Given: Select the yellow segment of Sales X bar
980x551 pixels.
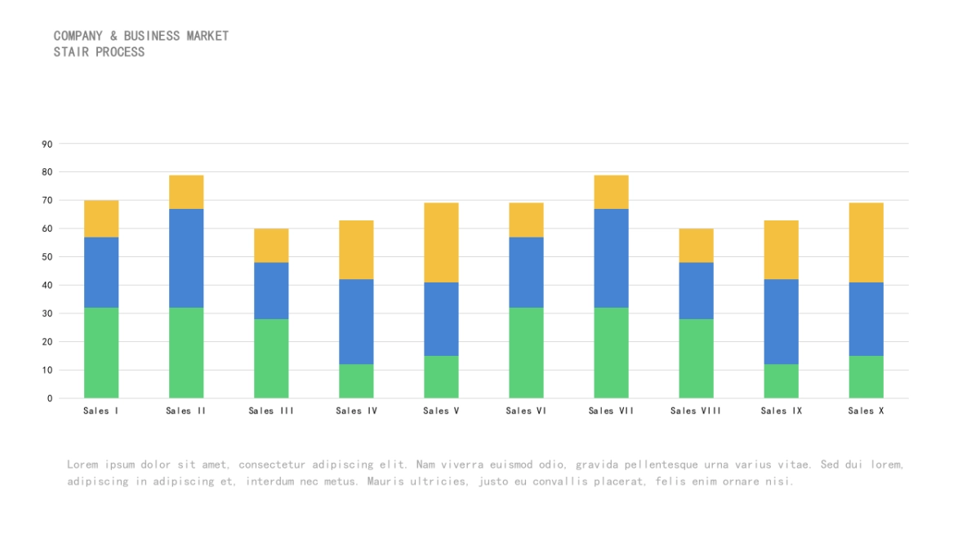Looking at the screenshot, I should (x=866, y=242).
